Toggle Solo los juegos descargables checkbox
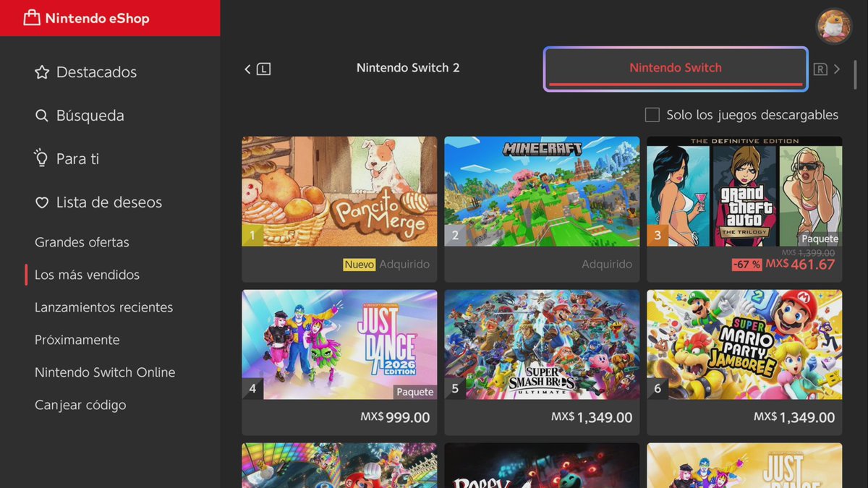868x488 pixels. (x=652, y=115)
